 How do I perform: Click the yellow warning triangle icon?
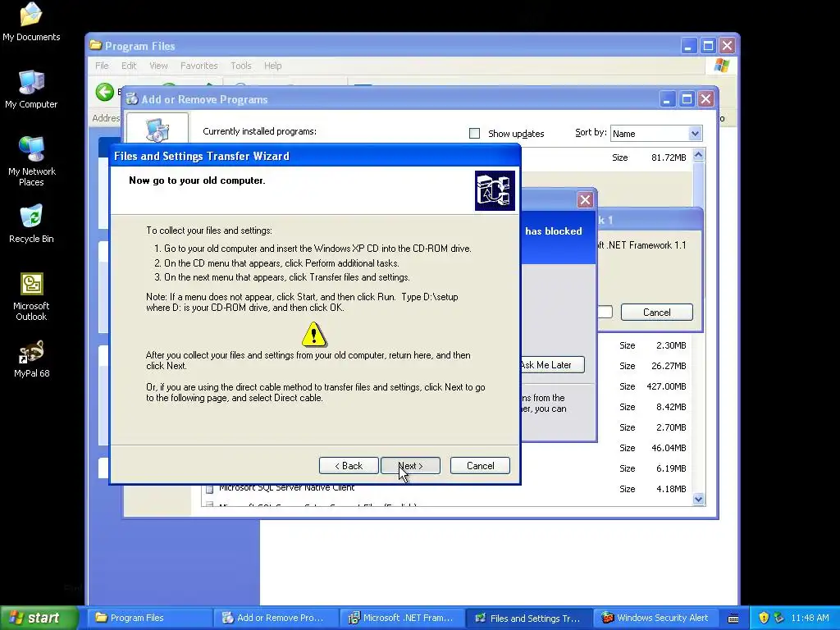pos(314,334)
